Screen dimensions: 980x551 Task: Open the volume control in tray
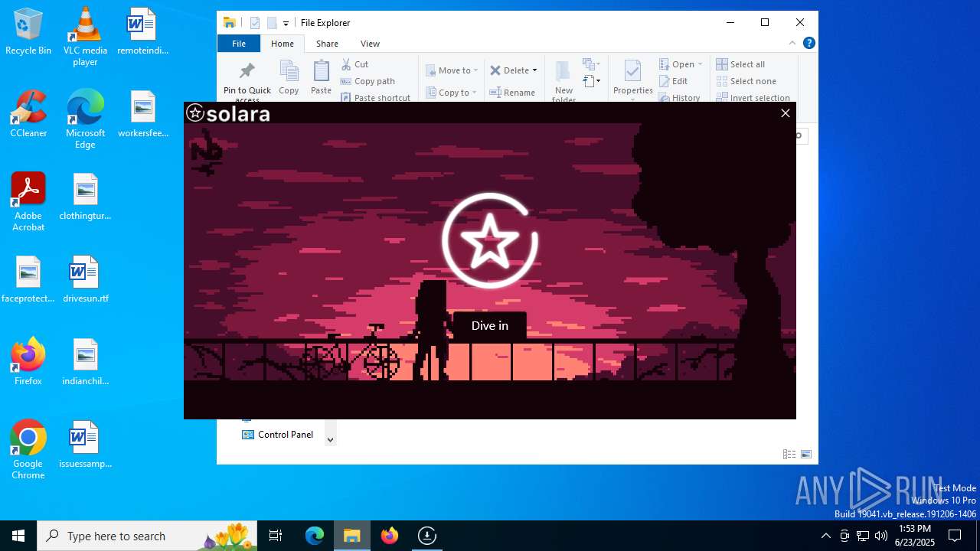point(881,536)
